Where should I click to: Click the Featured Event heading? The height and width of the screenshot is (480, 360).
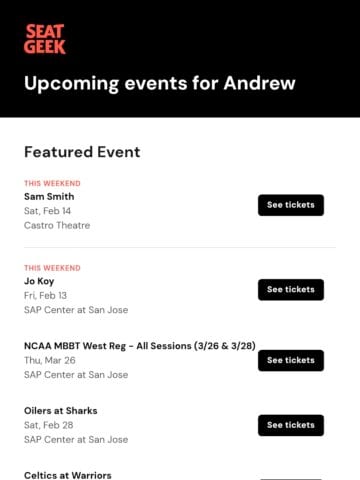(x=82, y=152)
